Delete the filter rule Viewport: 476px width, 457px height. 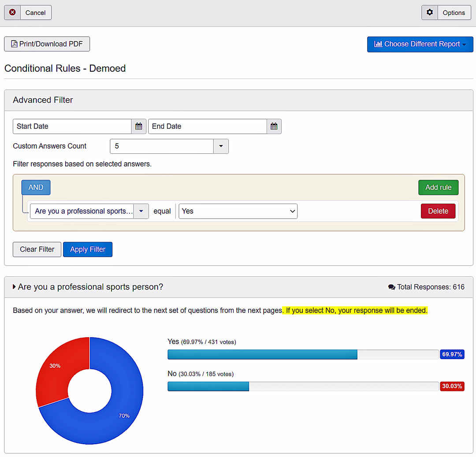tap(438, 211)
